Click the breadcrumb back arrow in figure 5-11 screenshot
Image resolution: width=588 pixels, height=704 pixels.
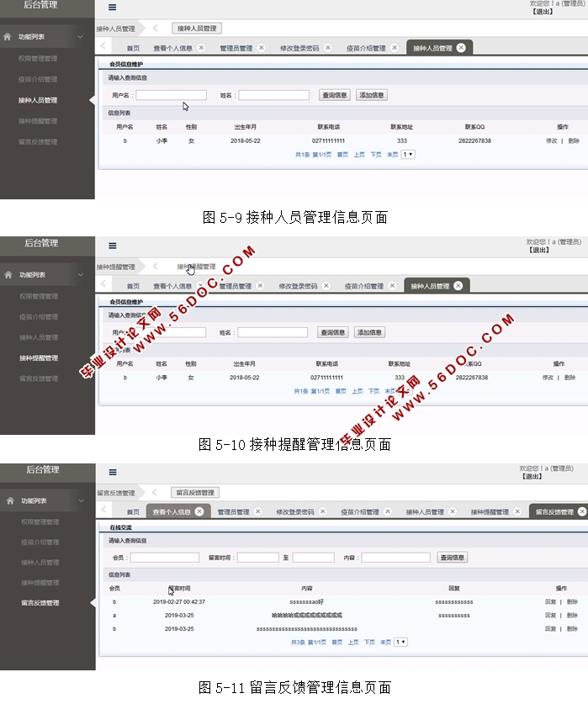coord(155,493)
